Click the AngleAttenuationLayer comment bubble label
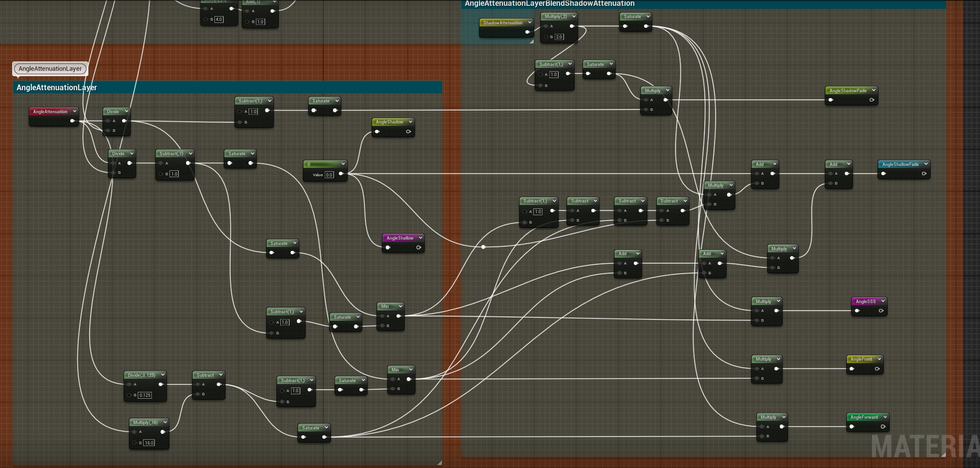The height and width of the screenshot is (468, 980). coord(50,69)
